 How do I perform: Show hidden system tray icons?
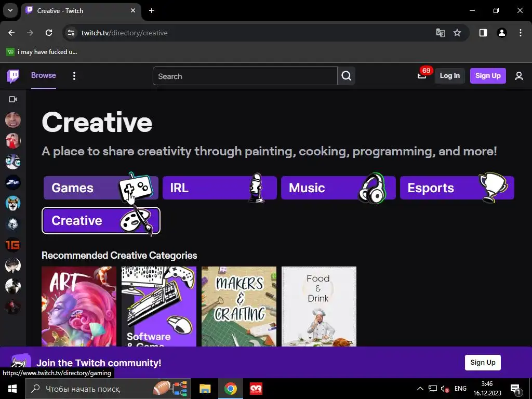click(x=420, y=389)
